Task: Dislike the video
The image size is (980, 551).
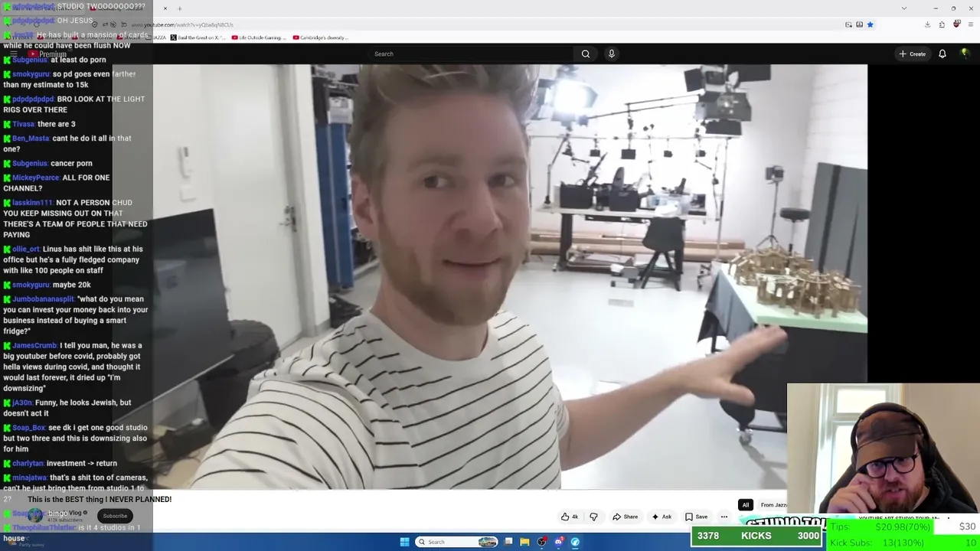Action: click(593, 517)
